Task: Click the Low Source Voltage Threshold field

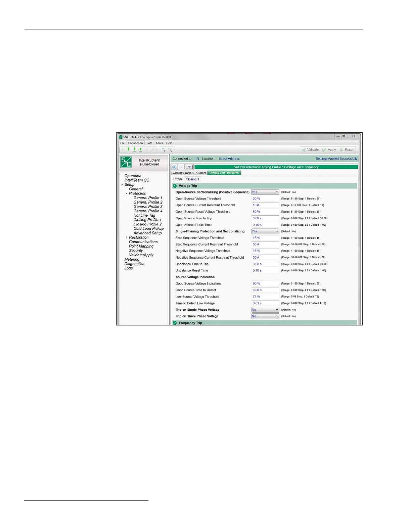Action: pos(265,297)
